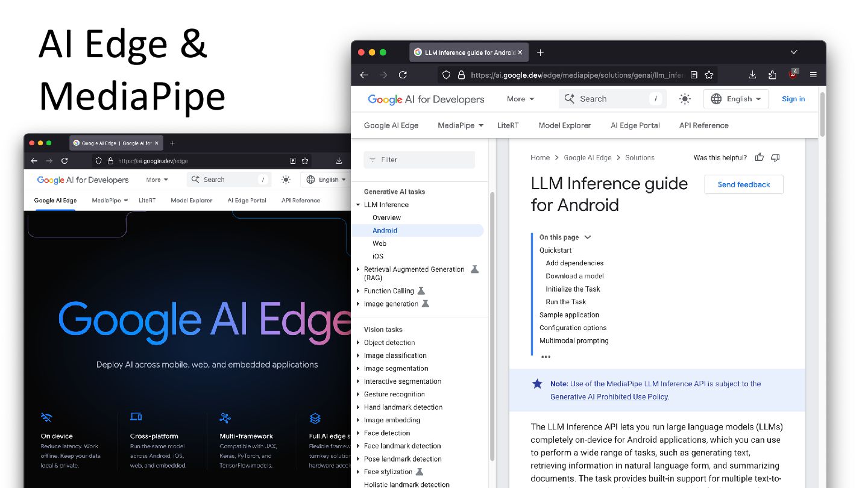Bookmark the LLM Inference page with the star
868x488 pixels.
click(709, 75)
